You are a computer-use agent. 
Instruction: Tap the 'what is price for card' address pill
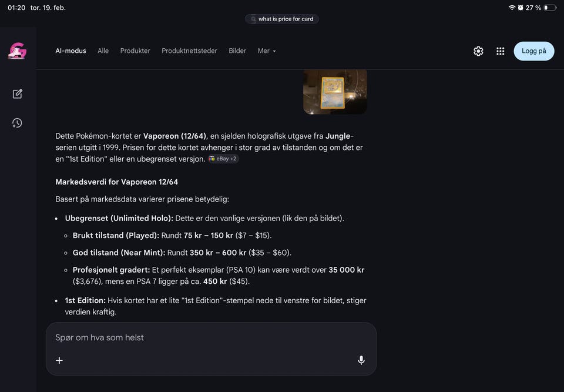coord(282,19)
